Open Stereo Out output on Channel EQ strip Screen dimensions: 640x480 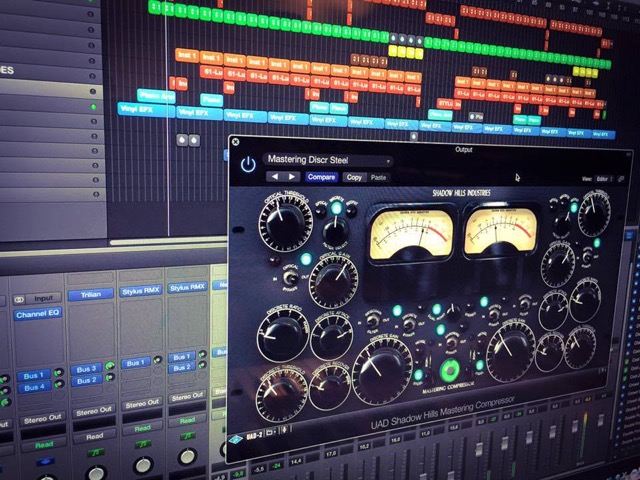click(x=42, y=418)
